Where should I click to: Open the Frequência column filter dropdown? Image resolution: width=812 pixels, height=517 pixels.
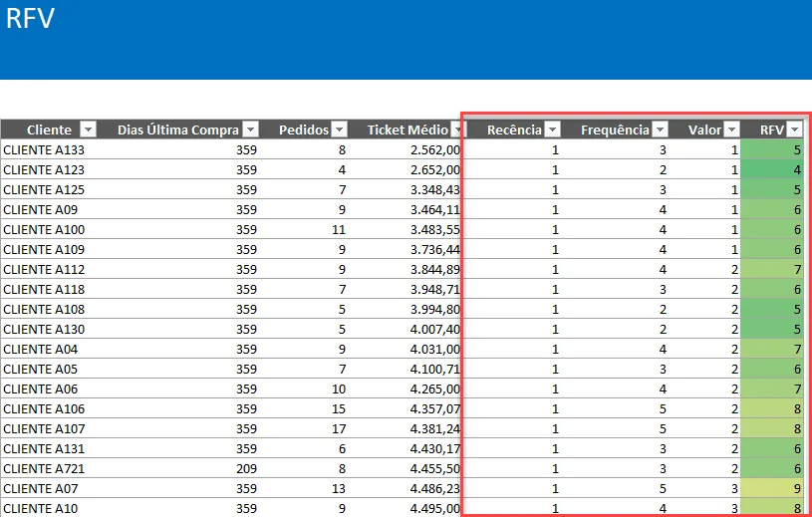click(x=661, y=129)
